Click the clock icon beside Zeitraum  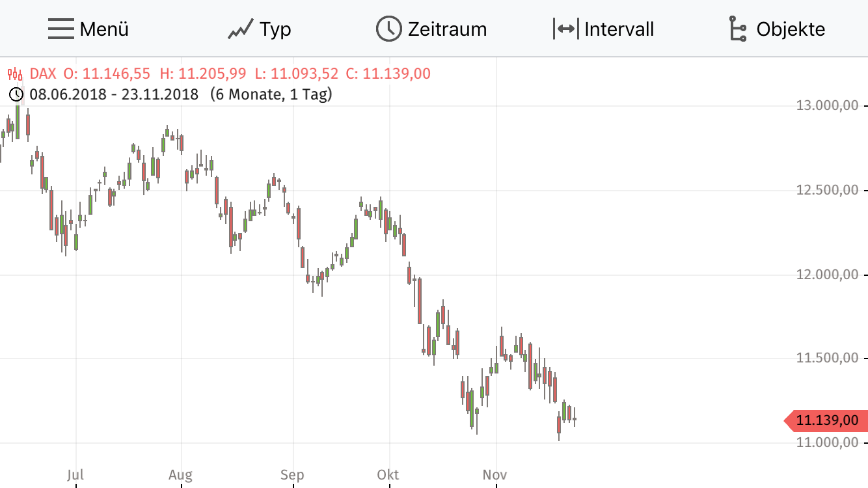click(x=389, y=29)
